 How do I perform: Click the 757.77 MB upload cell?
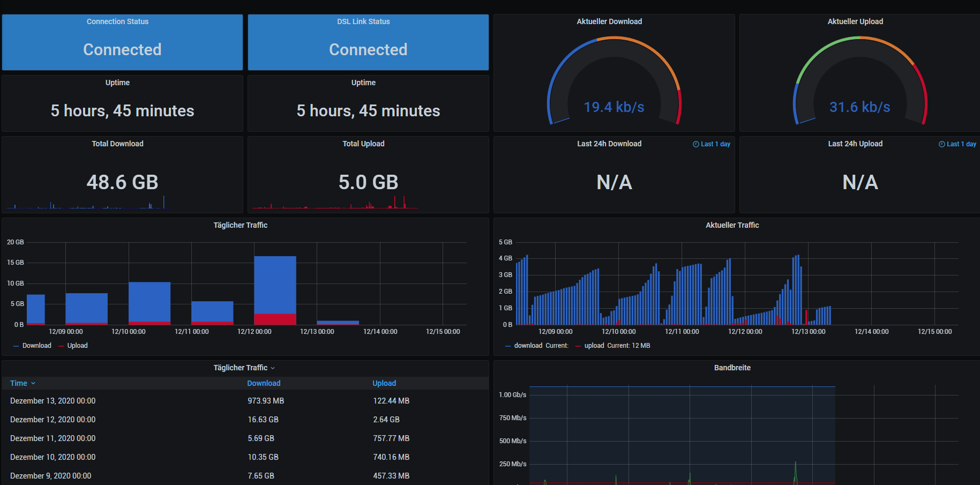(391, 438)
